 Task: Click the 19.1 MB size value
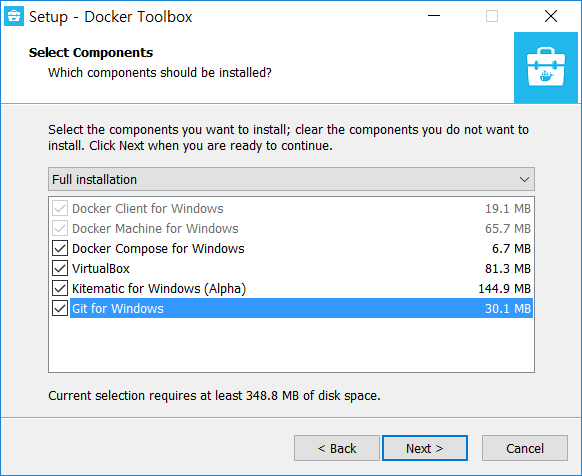click(508, 208)
